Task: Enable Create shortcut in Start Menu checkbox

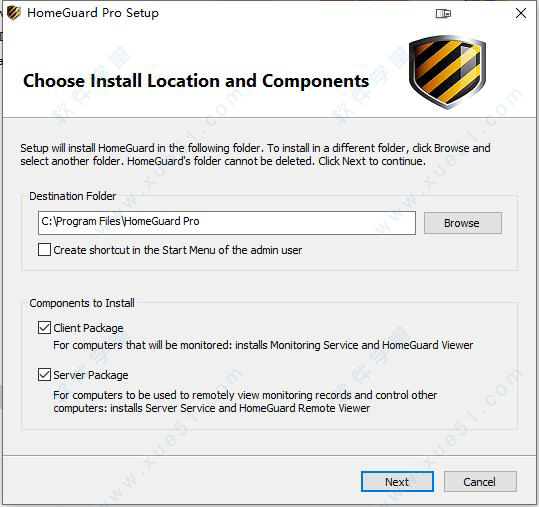Action: 44,250
